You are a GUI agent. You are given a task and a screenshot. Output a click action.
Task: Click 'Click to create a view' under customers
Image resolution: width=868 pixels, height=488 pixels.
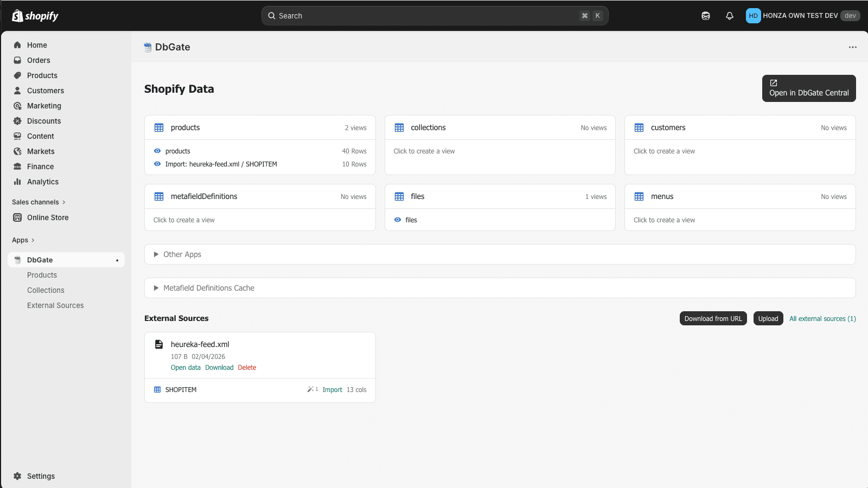pos(664,151)
